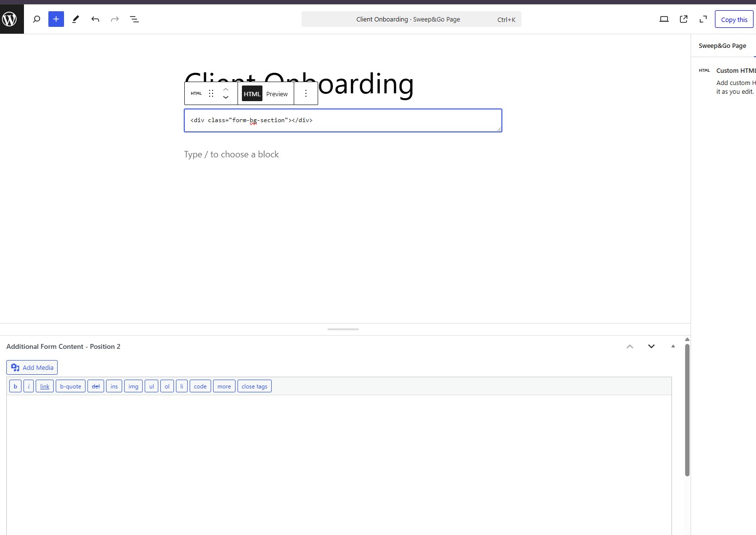Select the pencil Tools icon
The height and width of the screenshot is (535, 756).
click(76, 20)
